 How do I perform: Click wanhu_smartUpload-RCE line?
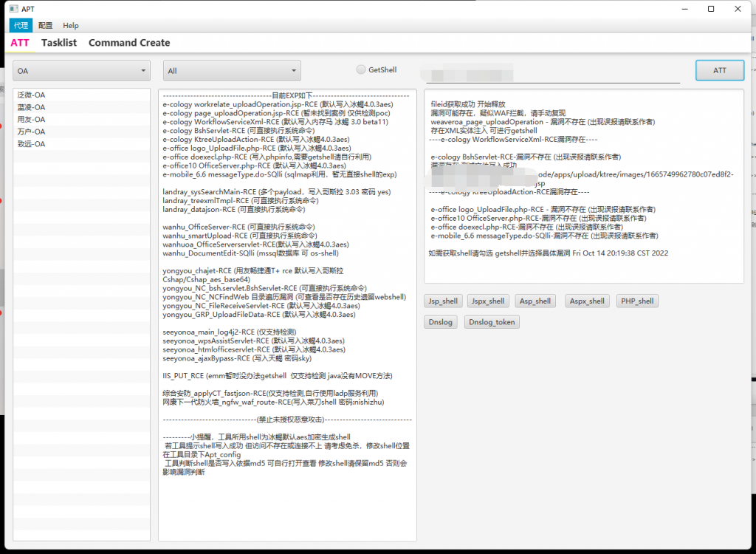240,236
